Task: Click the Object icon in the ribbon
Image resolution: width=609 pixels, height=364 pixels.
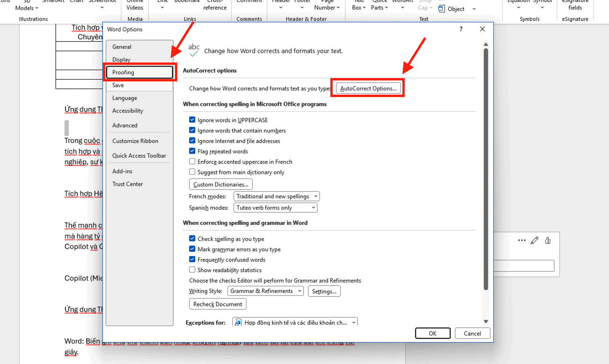Action: 442,9
